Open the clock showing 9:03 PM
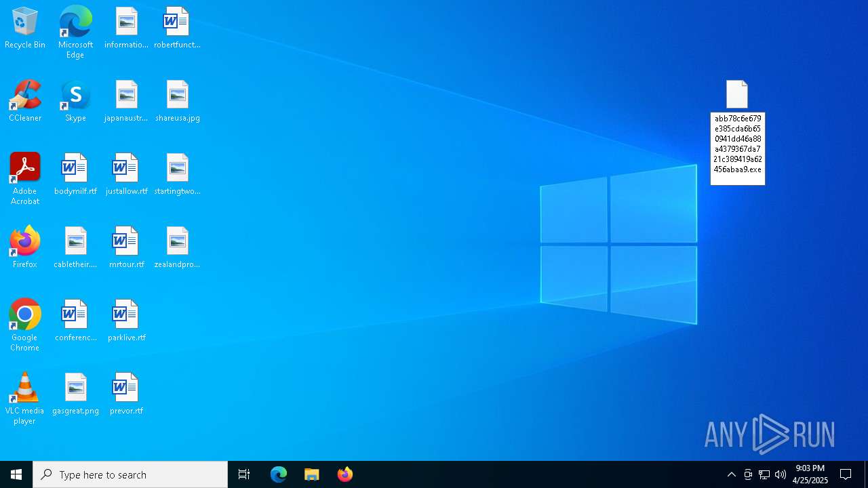The width and height of the screenshot is (868, 488). (x=810, y=474)
